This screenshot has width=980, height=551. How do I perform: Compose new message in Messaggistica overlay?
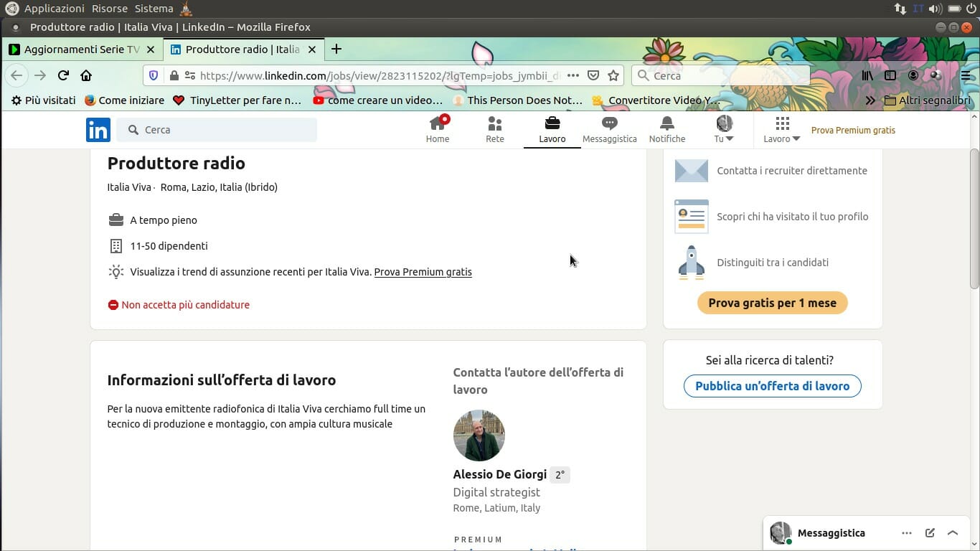click(930, 533)
